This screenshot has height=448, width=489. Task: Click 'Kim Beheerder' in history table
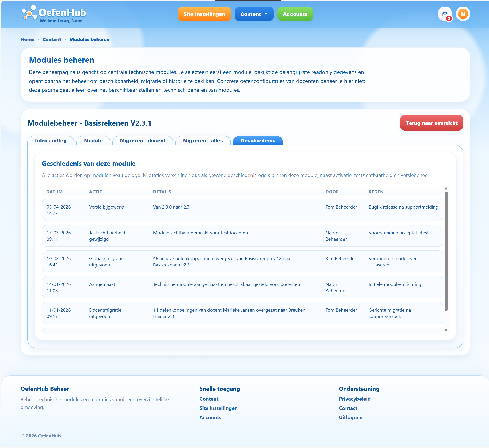pos(341,258)
